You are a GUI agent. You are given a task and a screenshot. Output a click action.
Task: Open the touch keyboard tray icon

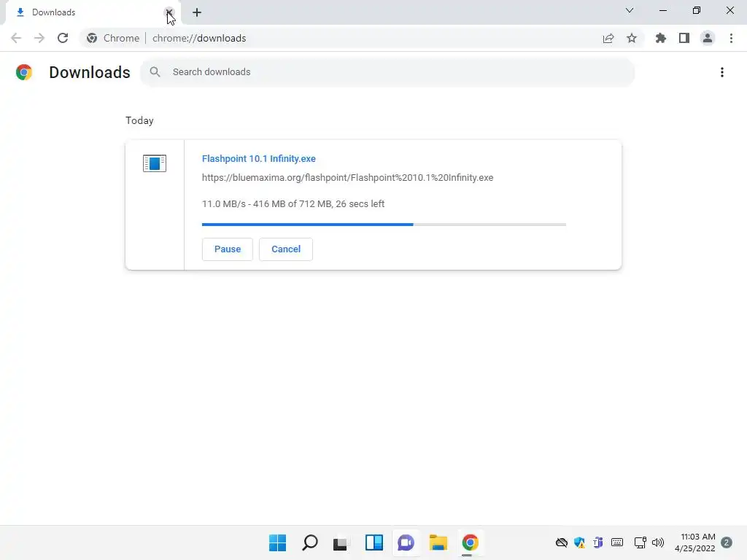617,542
